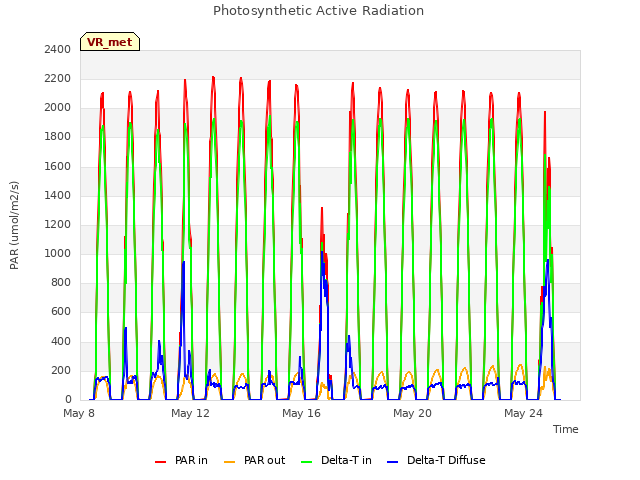This screenshot has width=640, height=480.
Task: Click the 400 y-axis tick label
Action: (61, 342)
